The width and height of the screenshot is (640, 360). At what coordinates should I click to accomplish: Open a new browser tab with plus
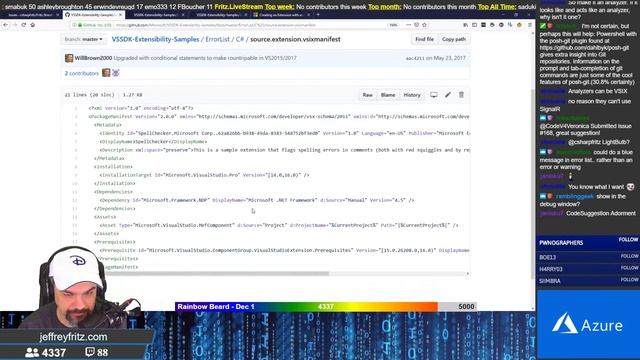318,15
